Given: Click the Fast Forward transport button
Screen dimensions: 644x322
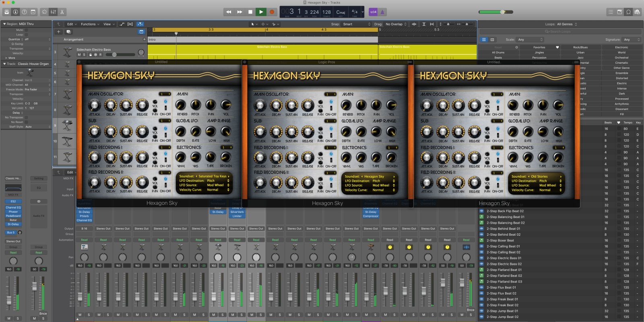Looking at the screenshot, I should pyautogui.click(x=239, y=12).
